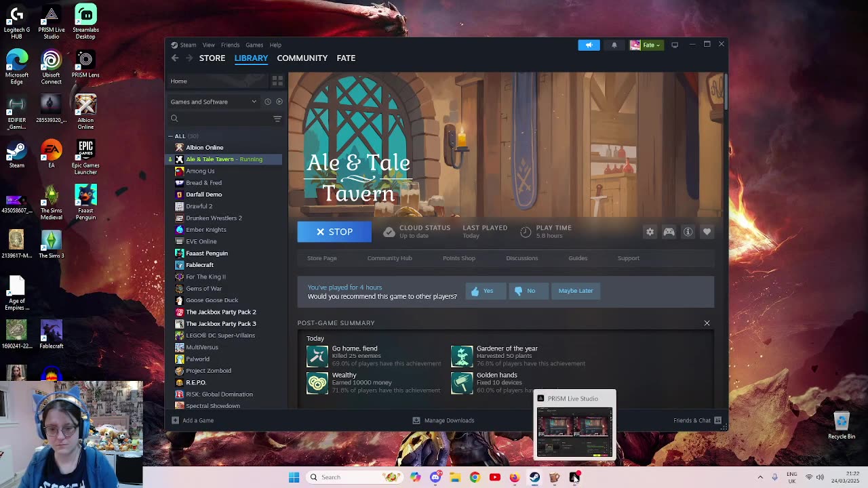
Task: Open the Points Shop link
Action: pos(459,258)
